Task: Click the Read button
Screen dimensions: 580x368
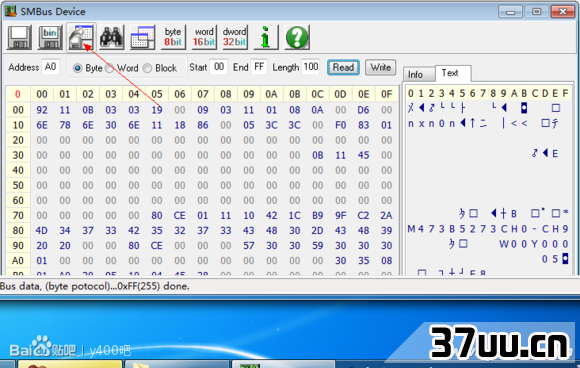Action: pyautogui.click(x=343, y=67)
